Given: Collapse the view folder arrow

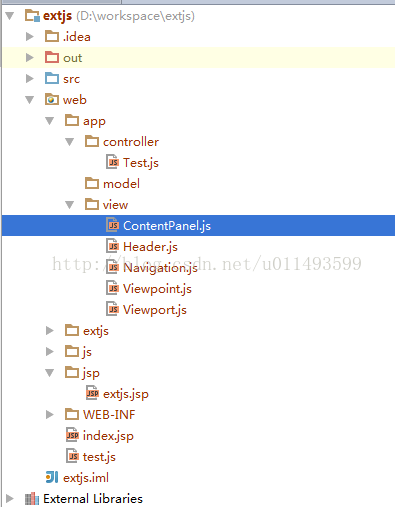Looking at the screenshot, I should 70,205.
